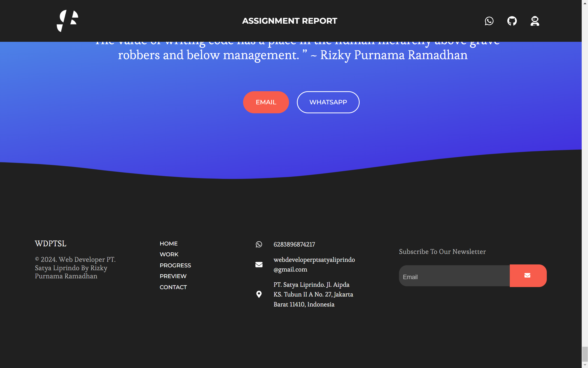
Task: Click phone number 6283896874217
Action: click(294, 244)
